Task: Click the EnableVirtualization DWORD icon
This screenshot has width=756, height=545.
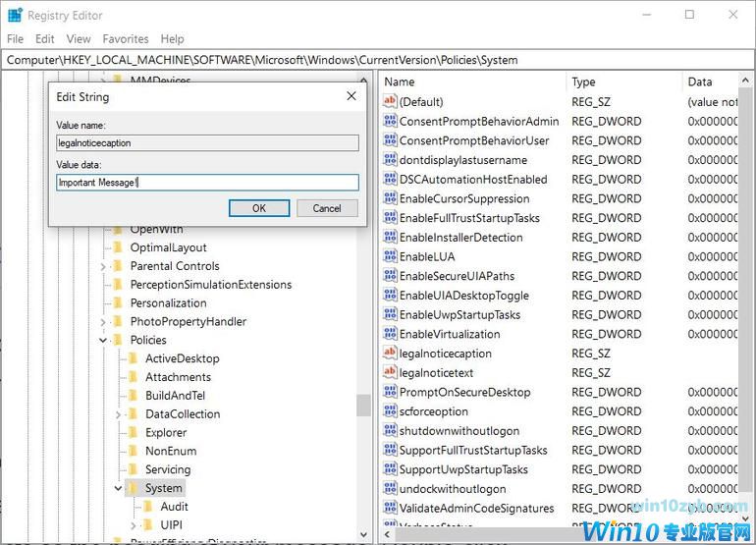Action: pyautogui.click(x=390, y=333)
